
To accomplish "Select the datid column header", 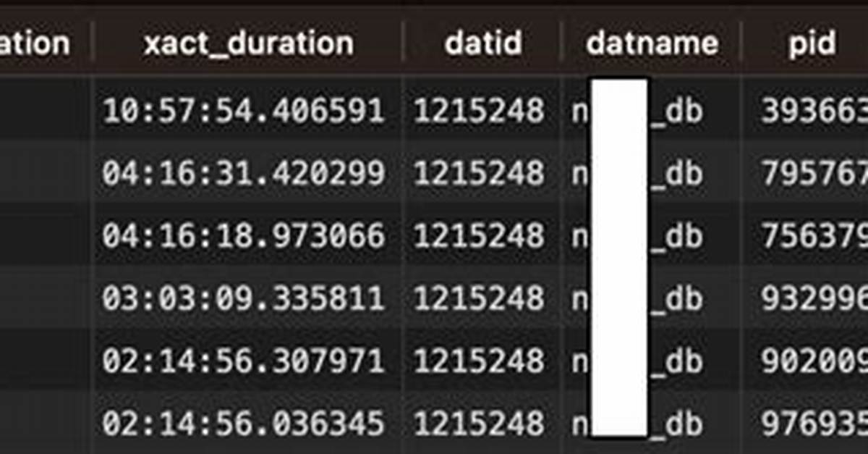I will pos(482,44).
